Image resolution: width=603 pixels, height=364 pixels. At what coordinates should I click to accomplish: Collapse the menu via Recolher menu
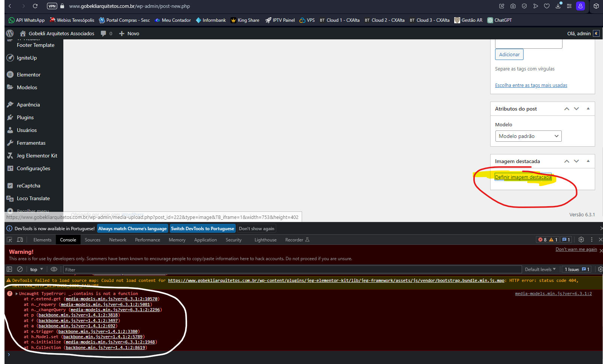point(31,211)
